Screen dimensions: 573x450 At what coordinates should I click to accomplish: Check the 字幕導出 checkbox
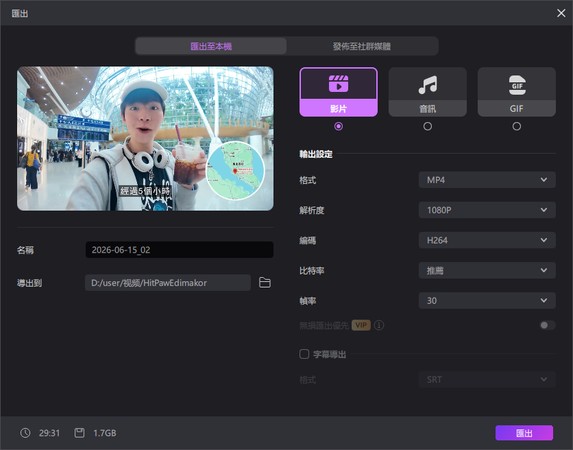coord(304,354)
